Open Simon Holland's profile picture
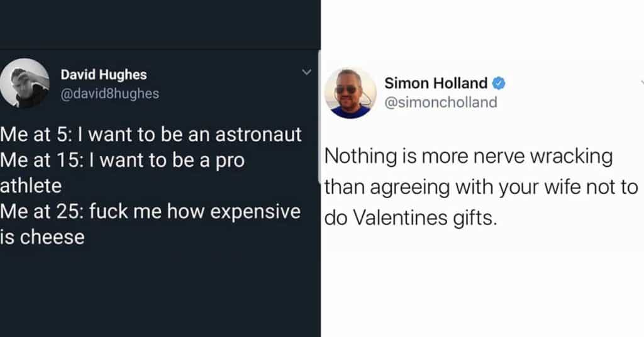Image resolution: width=644 pixels, height=337 pixels. (350, 93)
